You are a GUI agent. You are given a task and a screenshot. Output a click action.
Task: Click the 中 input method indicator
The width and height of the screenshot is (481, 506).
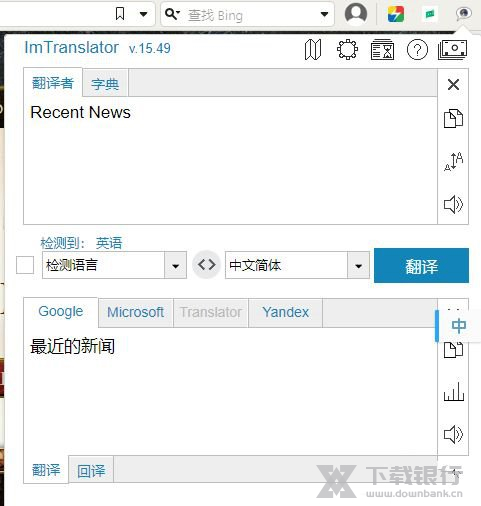point(459,326)
